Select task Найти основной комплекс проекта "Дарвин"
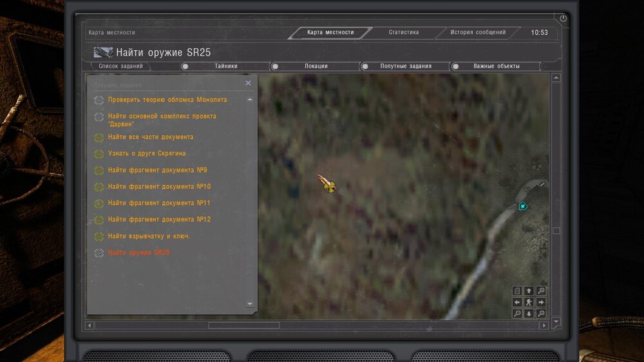The image size is (644, 362). [162, 120]
